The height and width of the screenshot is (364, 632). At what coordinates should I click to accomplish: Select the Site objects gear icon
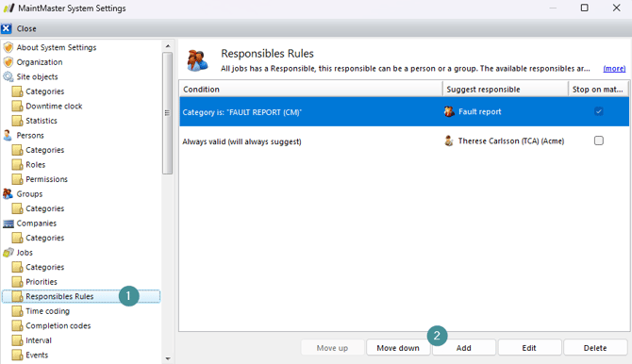click(8, 76)
